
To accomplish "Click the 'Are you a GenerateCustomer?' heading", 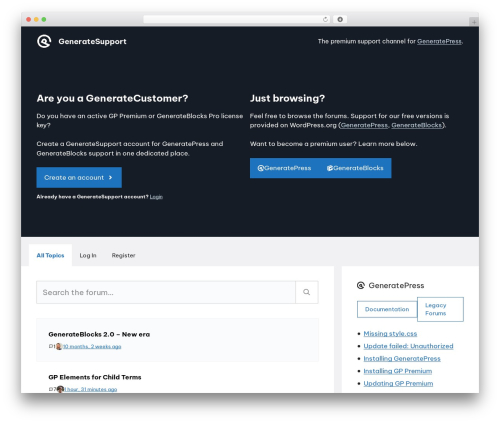I will [x=112, y=98].
